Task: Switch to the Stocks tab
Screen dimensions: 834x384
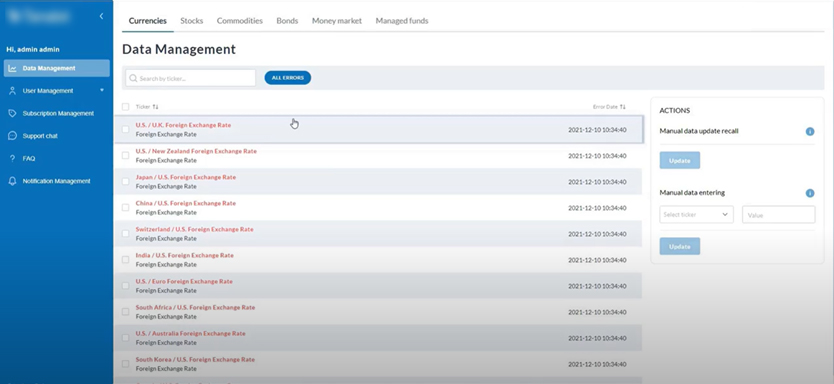Action: pyautogui.click(x=191, y=21)
